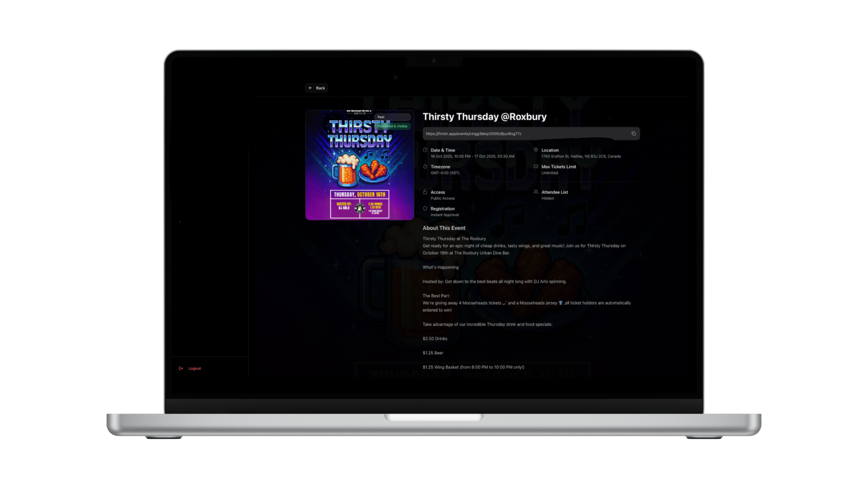The width and height of the screenshot is (868, 488).
Task: Click the About This Event heading
Action: (443, 228)
